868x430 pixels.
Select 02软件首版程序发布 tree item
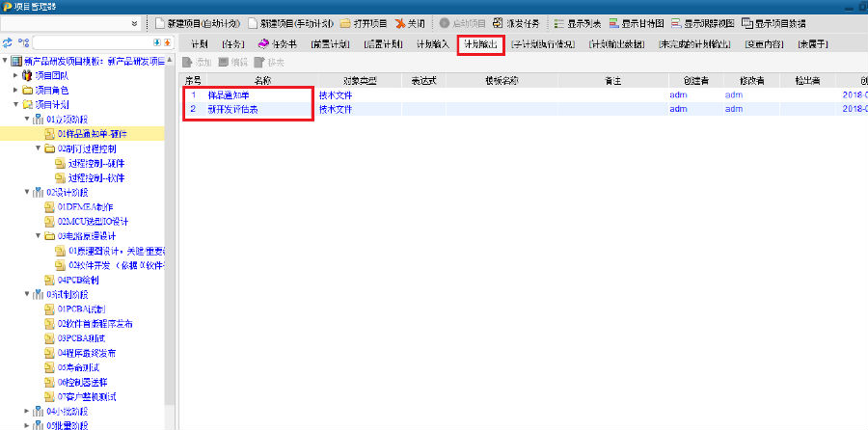coord(95,324)
